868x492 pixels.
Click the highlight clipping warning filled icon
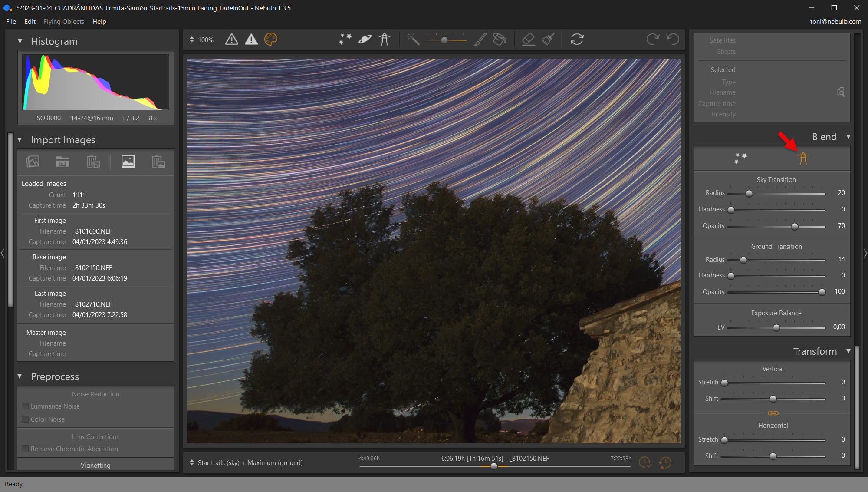coord(251,40)
